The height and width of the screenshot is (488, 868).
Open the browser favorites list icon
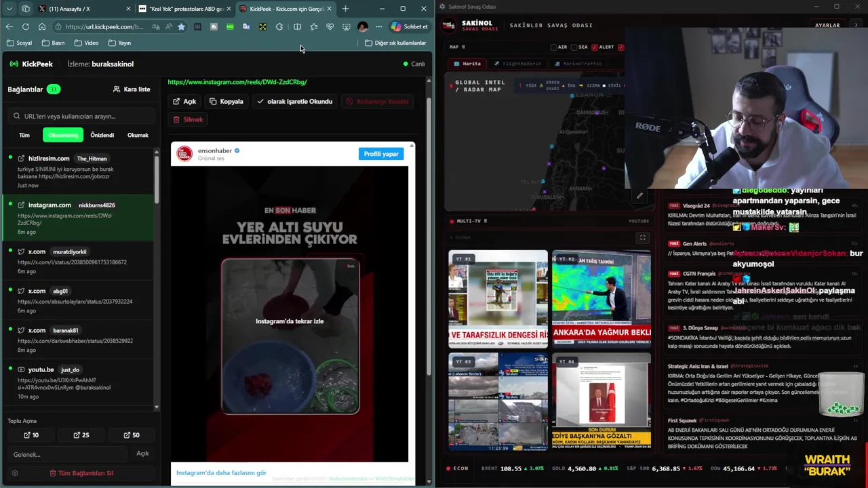(x=313, y=26)
